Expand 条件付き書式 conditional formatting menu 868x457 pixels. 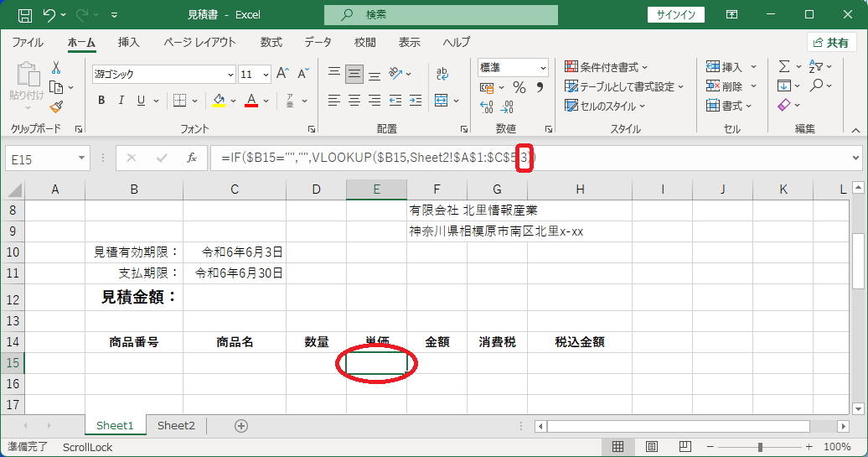click(x=606, y=67)
